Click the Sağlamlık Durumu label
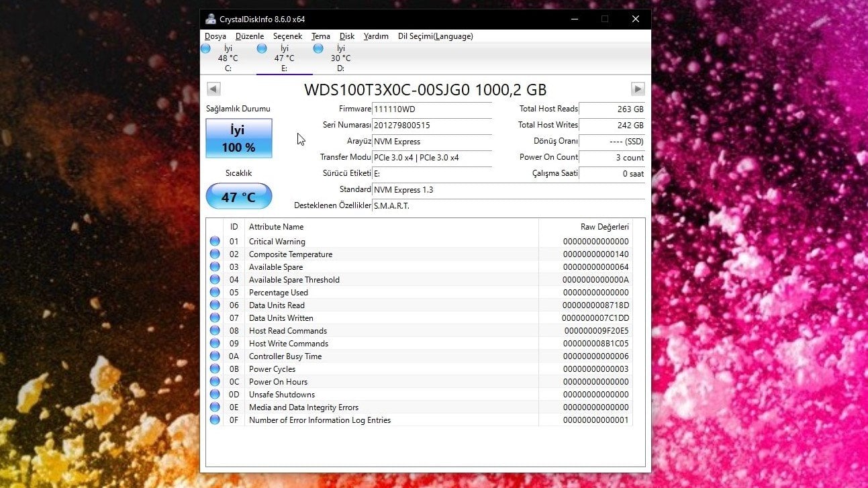Viewport: 868px width, 488px height. pyautogui.click(x=238, y=108)
